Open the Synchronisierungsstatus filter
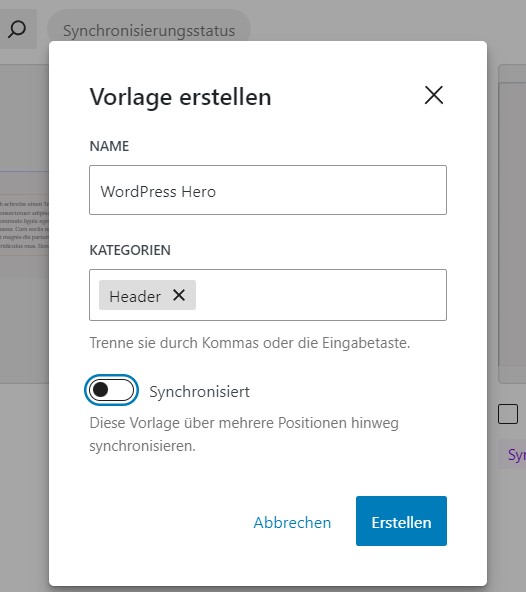The image size is (526, 592). click(x=149, y=31)
